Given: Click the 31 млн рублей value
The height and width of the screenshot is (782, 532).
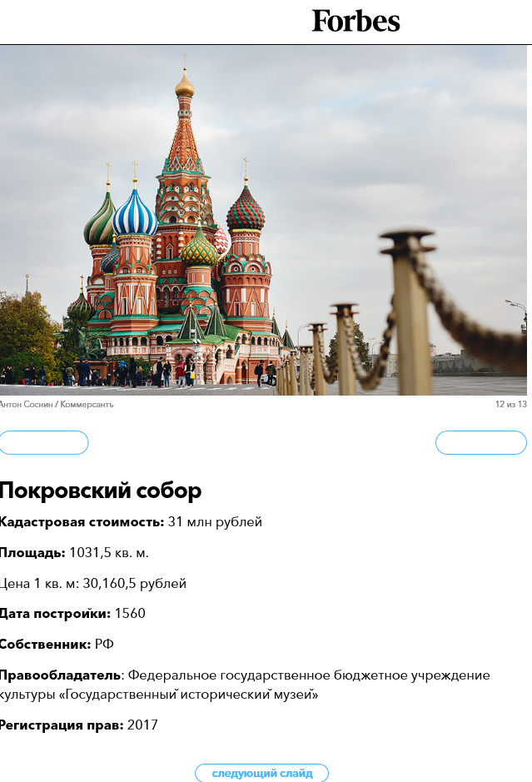Looking at the screenshot, I should pos(215,522).
